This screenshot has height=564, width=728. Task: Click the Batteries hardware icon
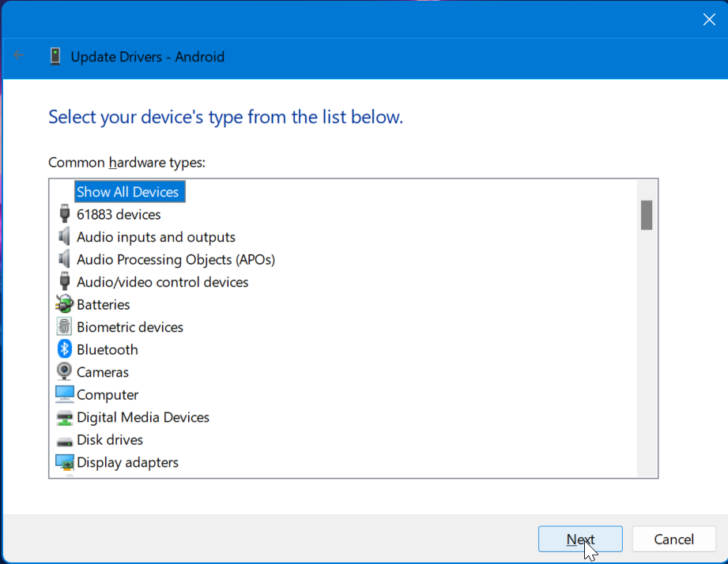coord(64,304)
